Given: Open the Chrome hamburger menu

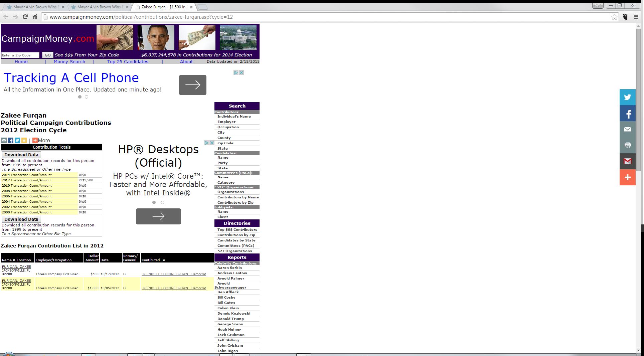Looking at the screenshot, I should click(x=636, y=17).
